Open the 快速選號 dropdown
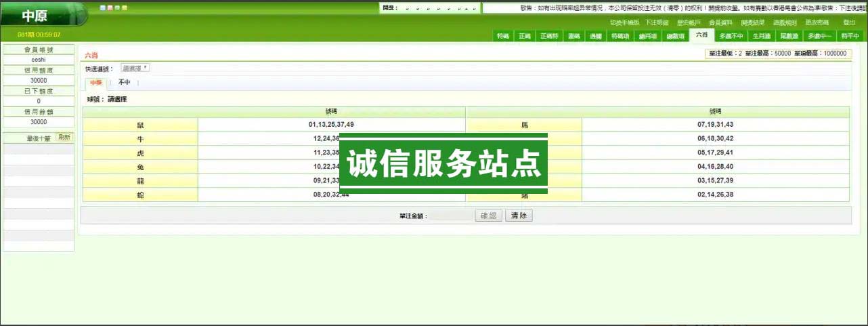The image size is (868, 326). [135, 68]
